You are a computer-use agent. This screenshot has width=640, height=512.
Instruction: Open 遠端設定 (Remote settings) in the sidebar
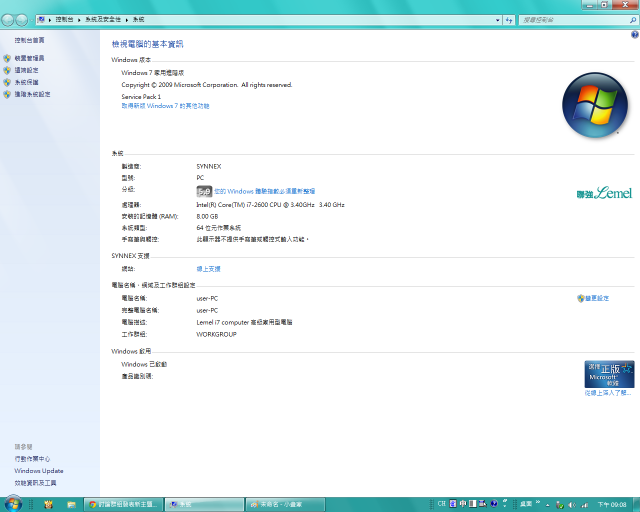(x=27, y=70)
